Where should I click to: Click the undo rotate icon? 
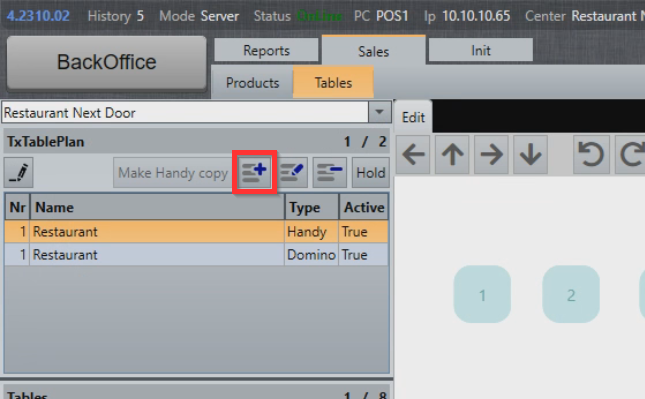(591, 155)
